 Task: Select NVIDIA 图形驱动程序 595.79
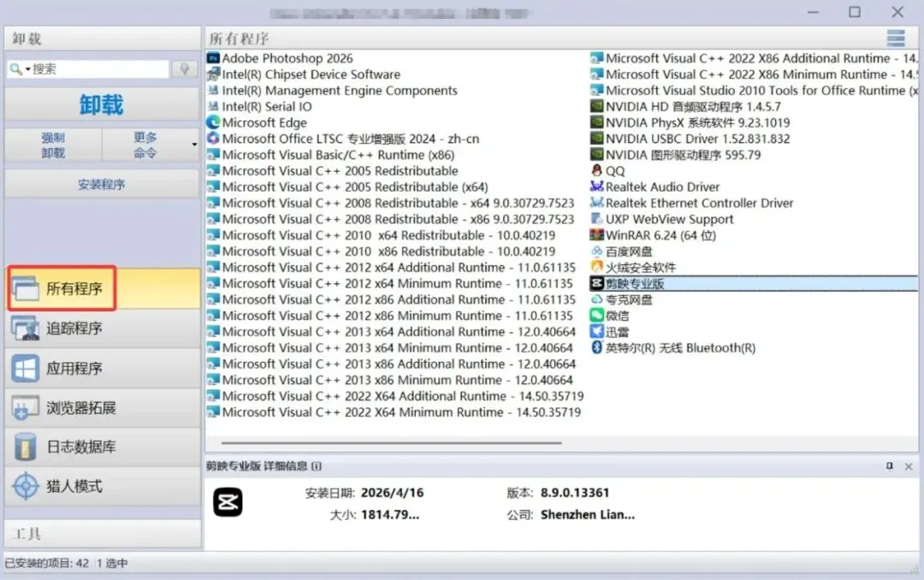[676, 155]
